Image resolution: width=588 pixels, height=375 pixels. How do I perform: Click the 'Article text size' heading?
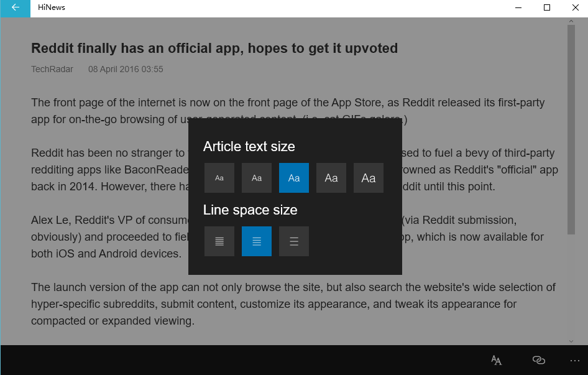click(x=249, y=146)
